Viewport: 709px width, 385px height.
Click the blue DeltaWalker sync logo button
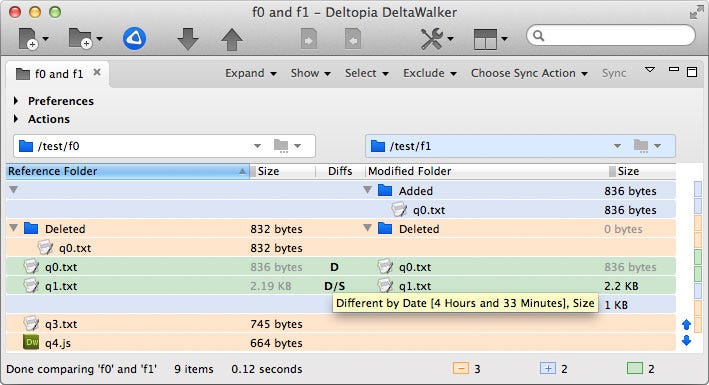coord(134,38)
